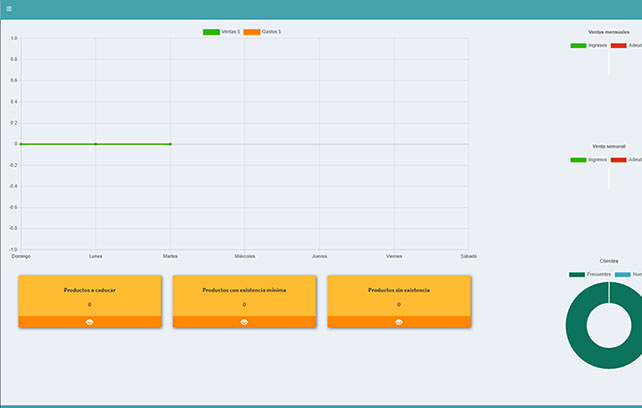
Task: Click the Lunes data point on the chart
Action: [x=95, y=144]
